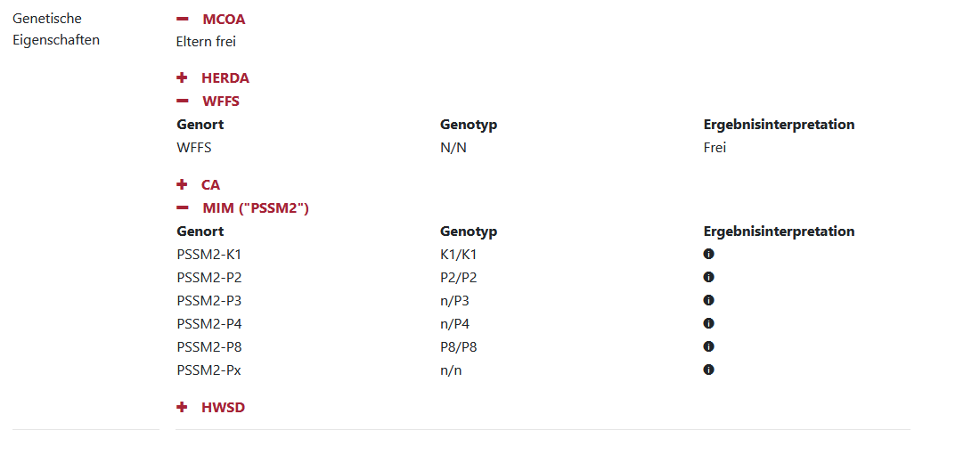Click the info icon for PSSM2-K1
Image resolution: width=980 pixels, height=455 pixels.
[708, 254]
